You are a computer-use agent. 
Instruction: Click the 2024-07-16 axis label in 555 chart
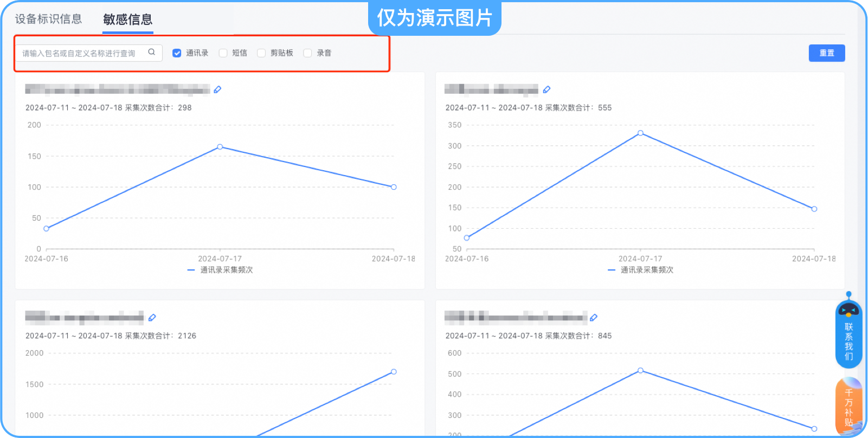click(x=467, y=259)
